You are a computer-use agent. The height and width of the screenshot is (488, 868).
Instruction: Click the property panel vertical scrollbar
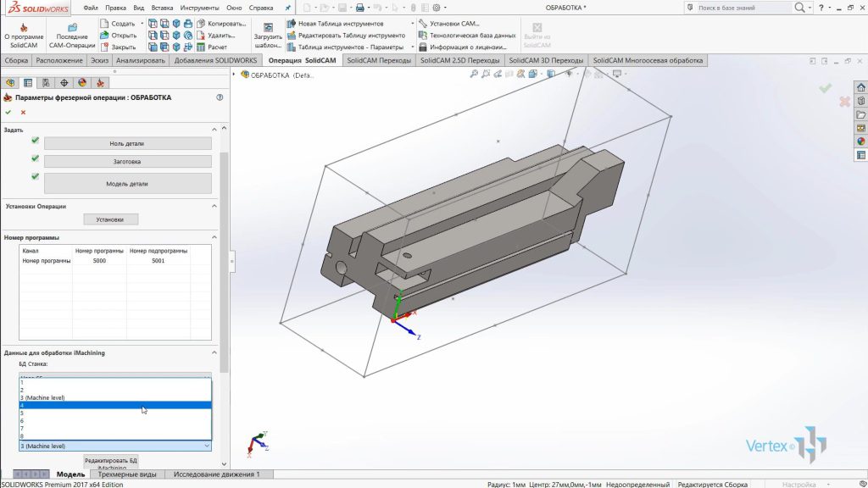[x=224, y=263]
